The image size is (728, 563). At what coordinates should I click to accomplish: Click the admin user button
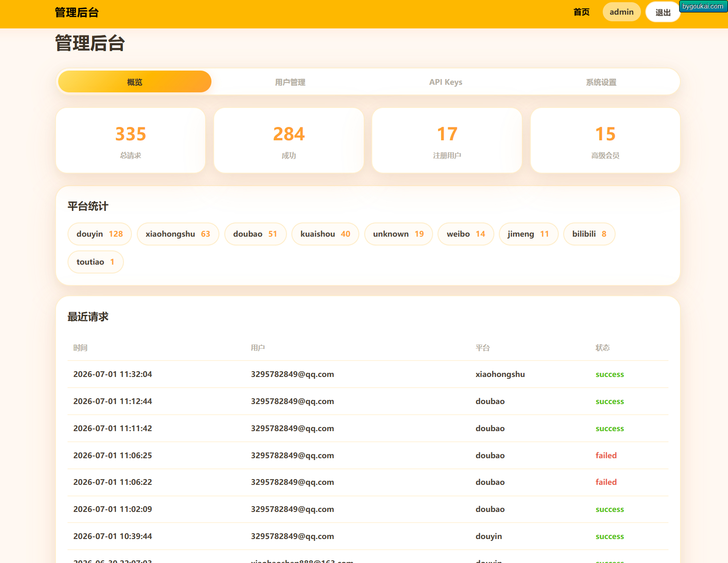(621, 12)
